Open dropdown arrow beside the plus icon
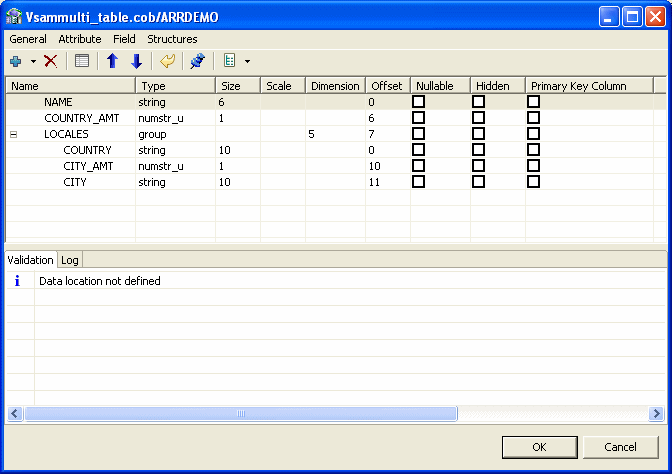672x474 pixels. [33, 62]
